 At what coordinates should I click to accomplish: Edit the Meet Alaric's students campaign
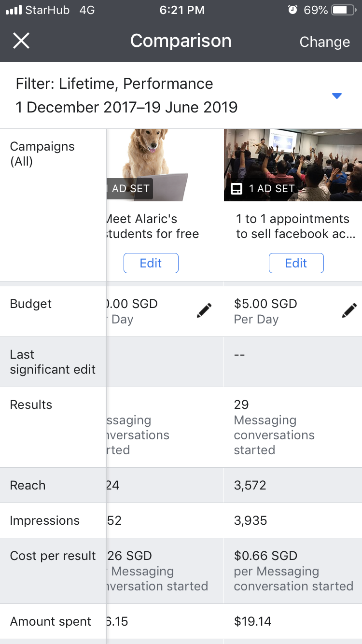tap(151, 263)
